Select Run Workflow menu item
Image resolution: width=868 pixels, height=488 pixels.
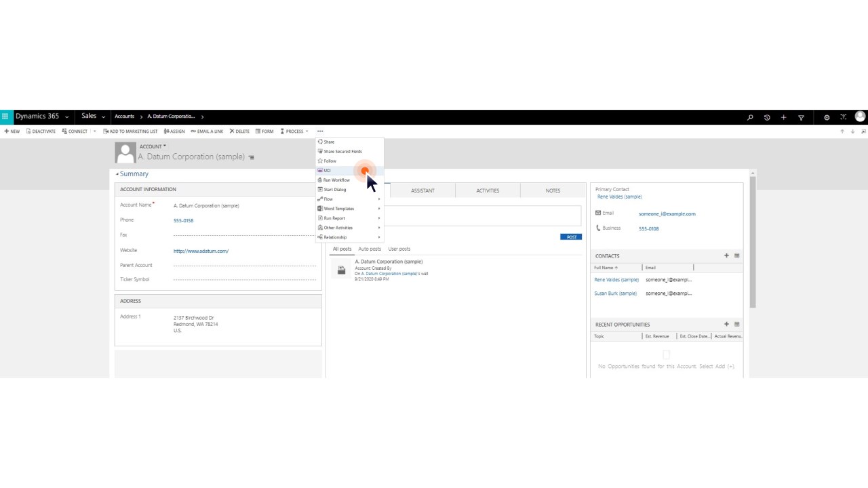(350, 180)
